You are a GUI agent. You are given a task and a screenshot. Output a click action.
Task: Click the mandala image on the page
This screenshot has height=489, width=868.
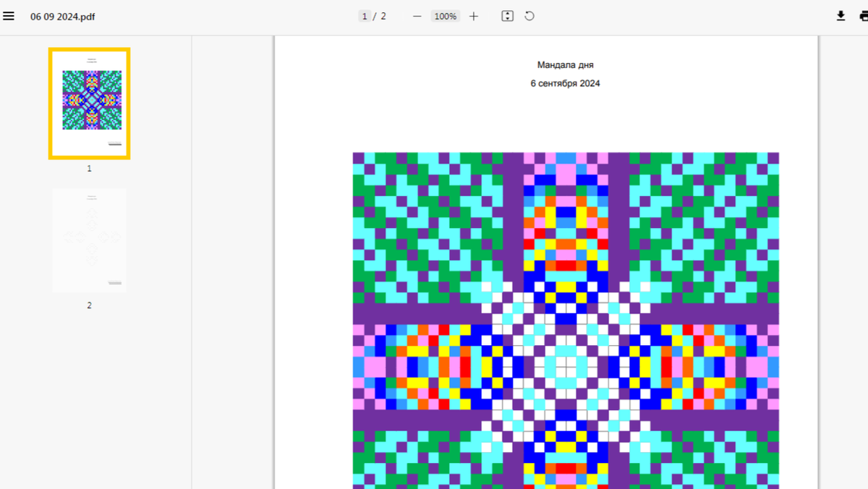[x=566, y=320]
